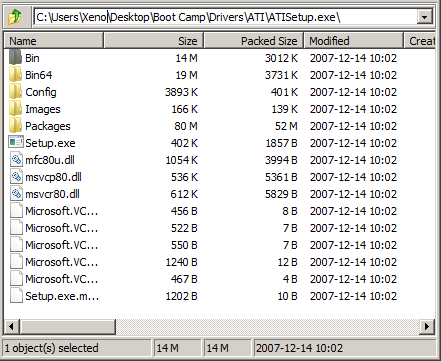441x361 pixels.
Task: Select the Images folder icon
Action: click(x=15, y=109)
